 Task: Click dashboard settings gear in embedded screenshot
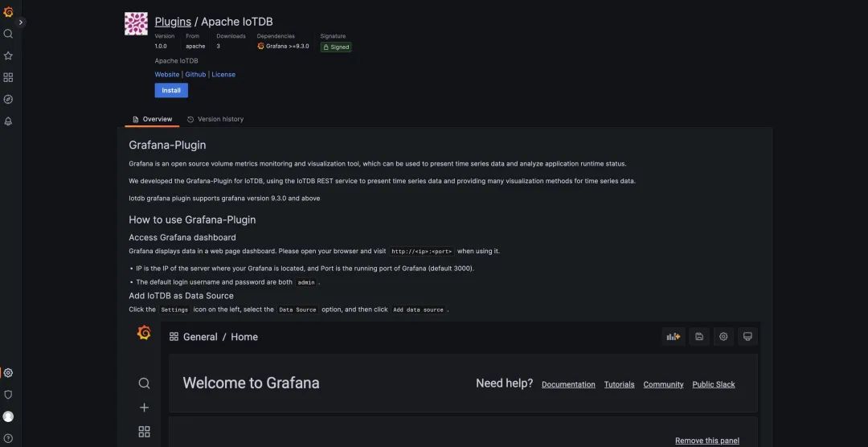723,336
